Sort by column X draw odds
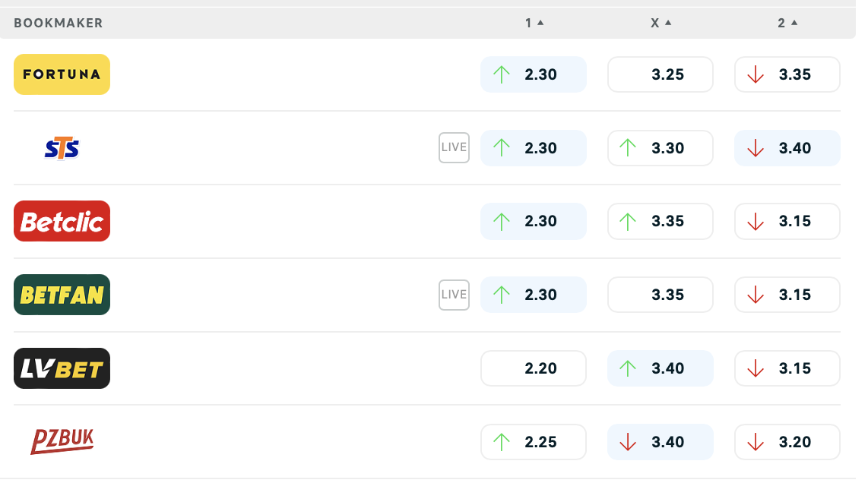This screenshot has width=868, height=483. [661, 23]
